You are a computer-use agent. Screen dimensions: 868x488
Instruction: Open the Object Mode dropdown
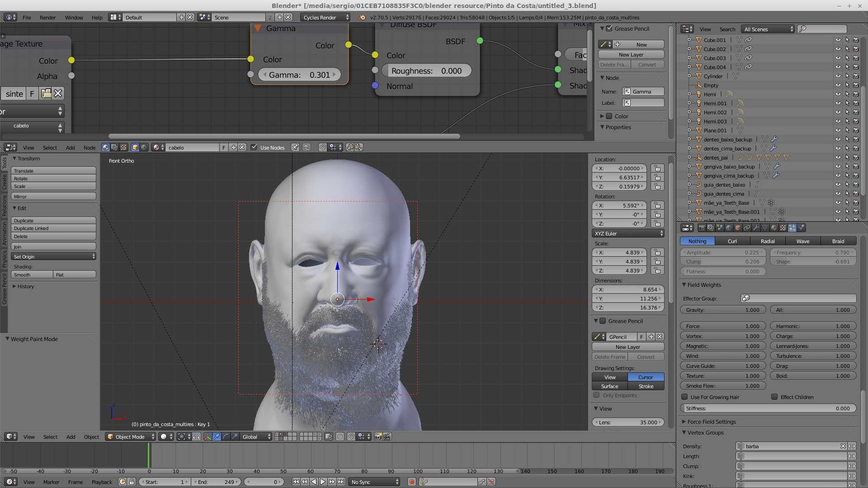[131, 436]
